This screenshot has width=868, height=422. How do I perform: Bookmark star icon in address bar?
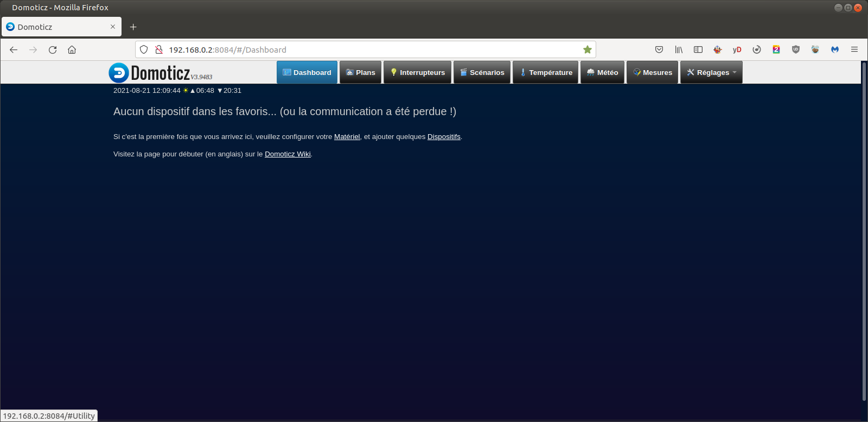587,49
